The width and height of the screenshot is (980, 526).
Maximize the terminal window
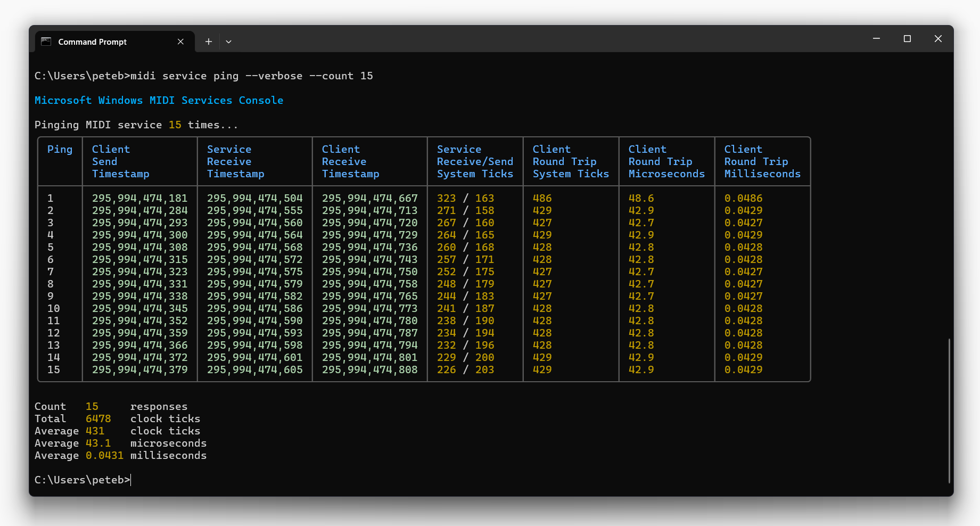[907, 39]
